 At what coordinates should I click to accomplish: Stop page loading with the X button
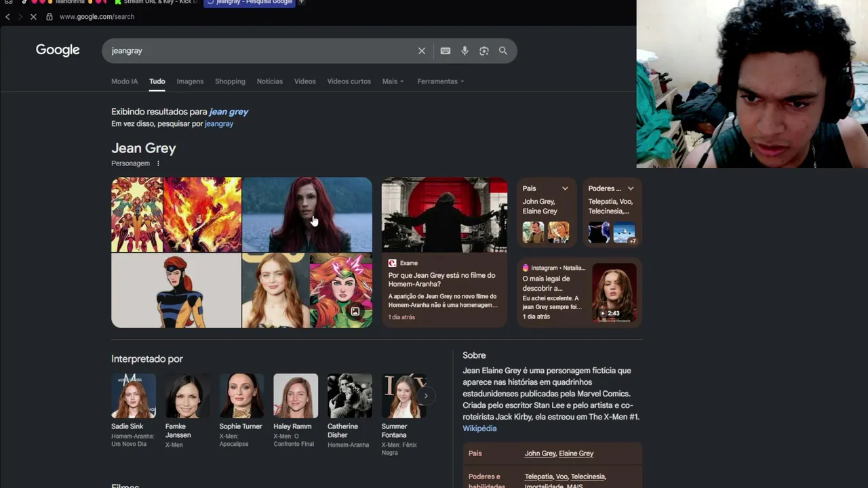click(33, 16)
